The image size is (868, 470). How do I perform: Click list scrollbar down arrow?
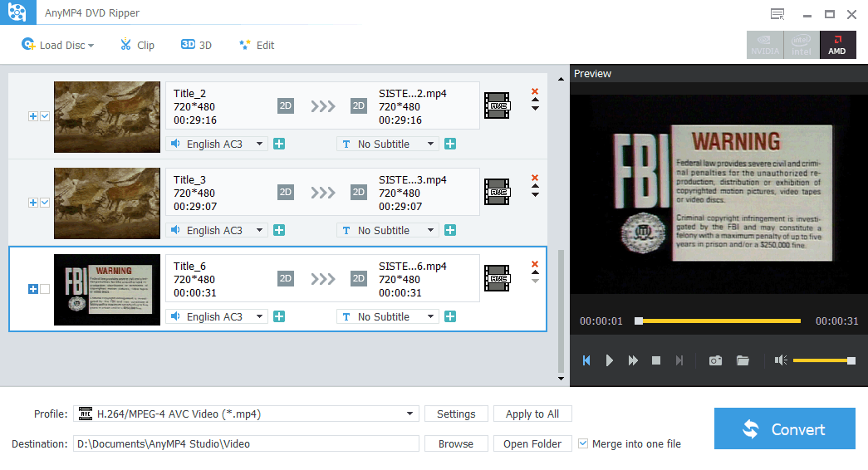tap(561, 379)
